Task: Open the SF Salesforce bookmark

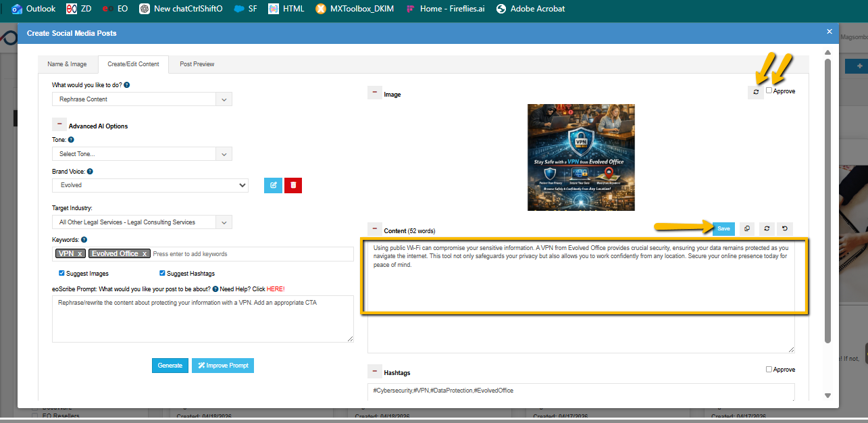Action: pyautogui.click(x=245, y=9)
